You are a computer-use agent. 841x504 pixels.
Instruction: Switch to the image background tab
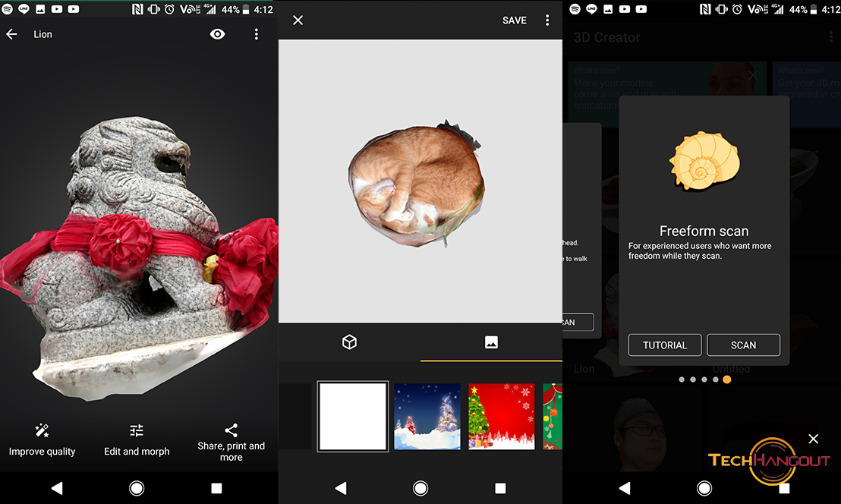click(x=491, y=342)
